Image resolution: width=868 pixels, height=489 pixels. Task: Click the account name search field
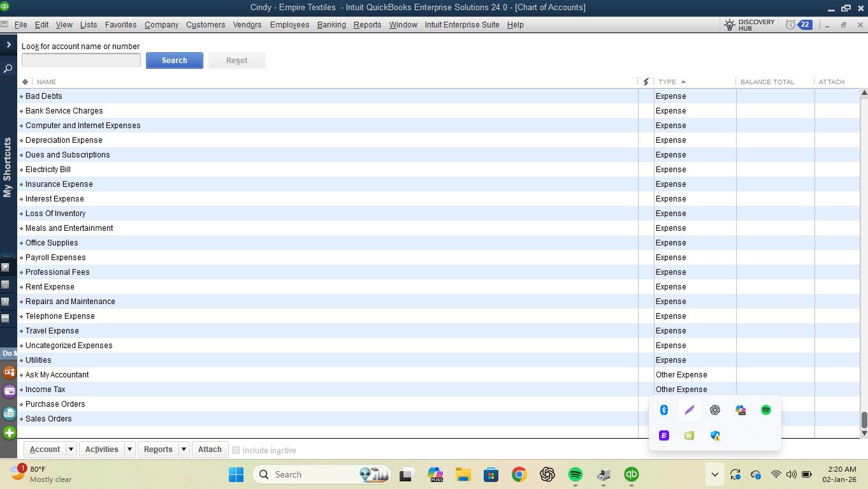(81, 60)
